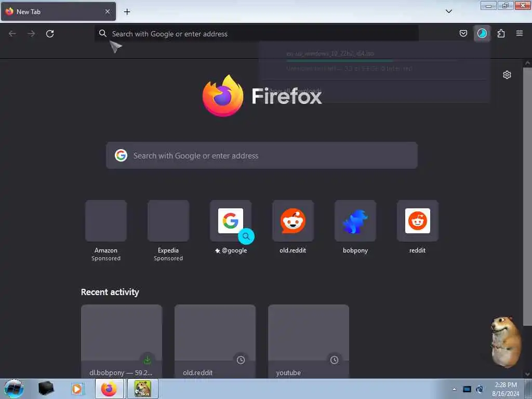Open a new tab with plus button

127,12
